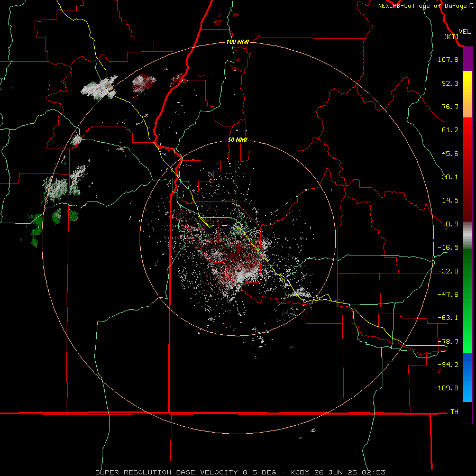This screenshot has width=476, height=476.
Task: Click the 76.7 scale value
Action: pos(450,106)
